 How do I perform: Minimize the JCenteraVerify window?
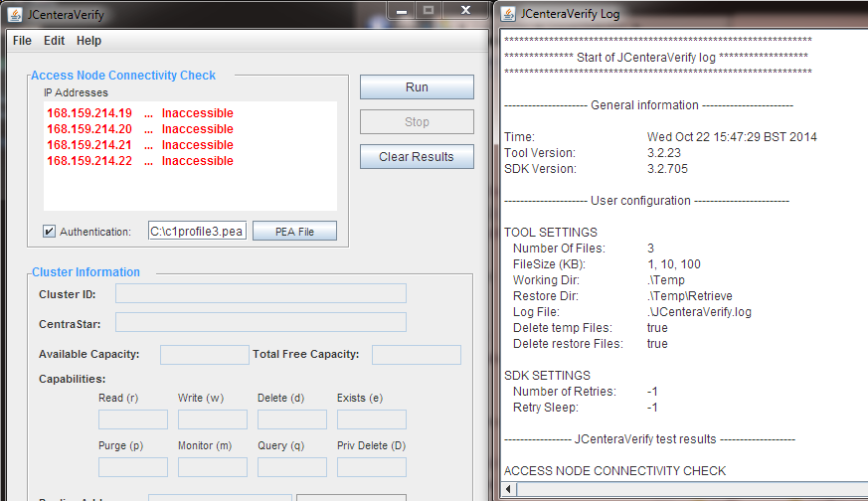click(x=402, y=11)
